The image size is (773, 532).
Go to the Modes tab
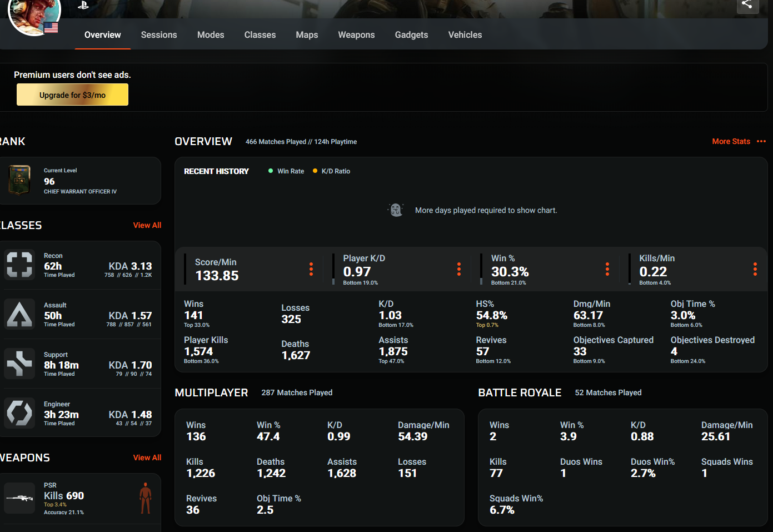click(211, 35)
